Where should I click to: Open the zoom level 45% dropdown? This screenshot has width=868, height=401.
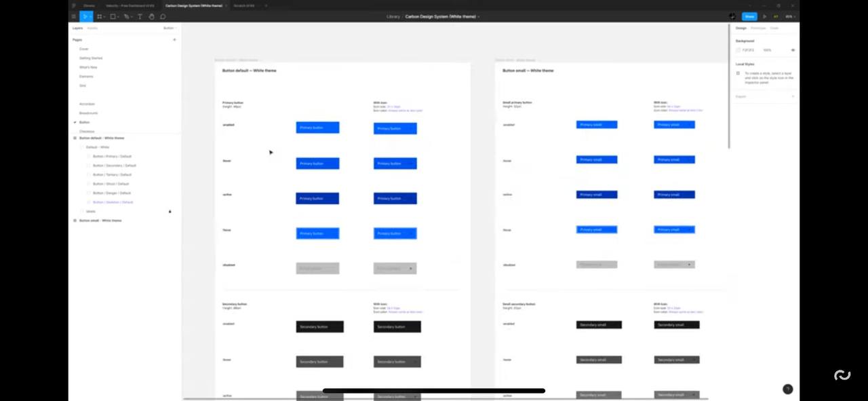[789, 16]
